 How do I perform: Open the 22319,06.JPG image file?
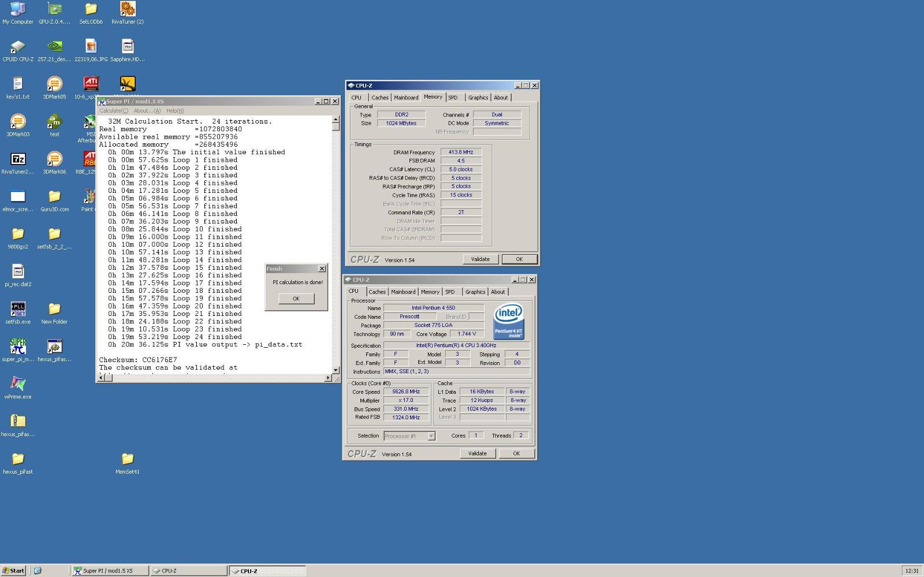91,51
